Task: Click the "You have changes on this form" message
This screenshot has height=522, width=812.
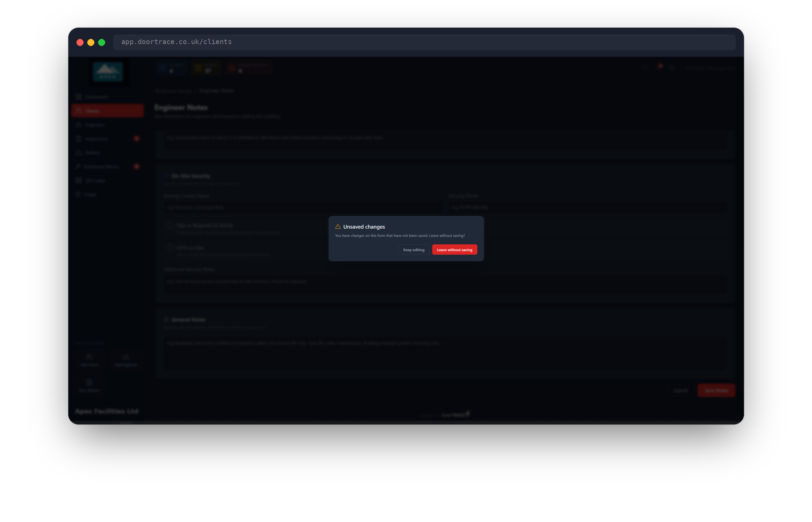Action: click(400, 236)
